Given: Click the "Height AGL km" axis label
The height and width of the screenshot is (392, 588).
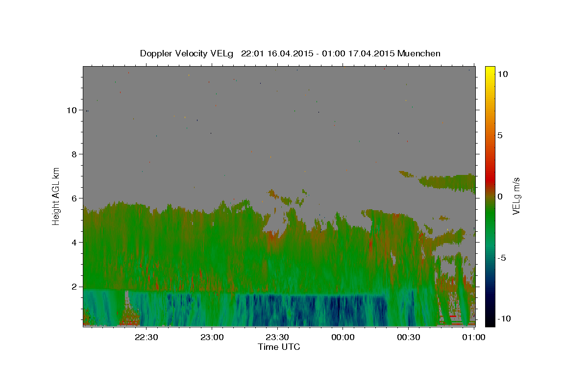Looking at the screenshot, I should [56, 196].
